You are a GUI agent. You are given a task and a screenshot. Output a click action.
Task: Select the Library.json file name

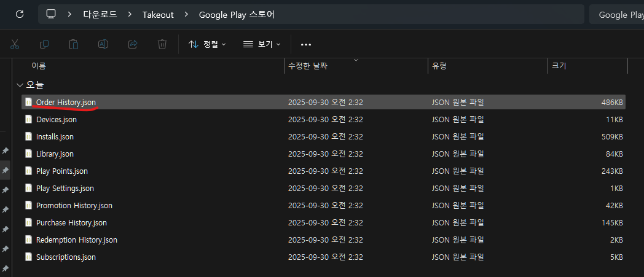(x=55, y=154)
